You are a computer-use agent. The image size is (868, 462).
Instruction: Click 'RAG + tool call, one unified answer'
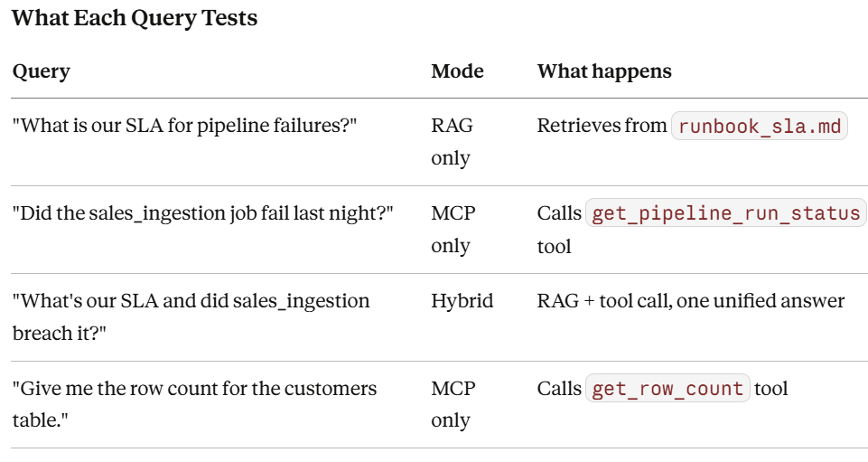coord(691,301)
